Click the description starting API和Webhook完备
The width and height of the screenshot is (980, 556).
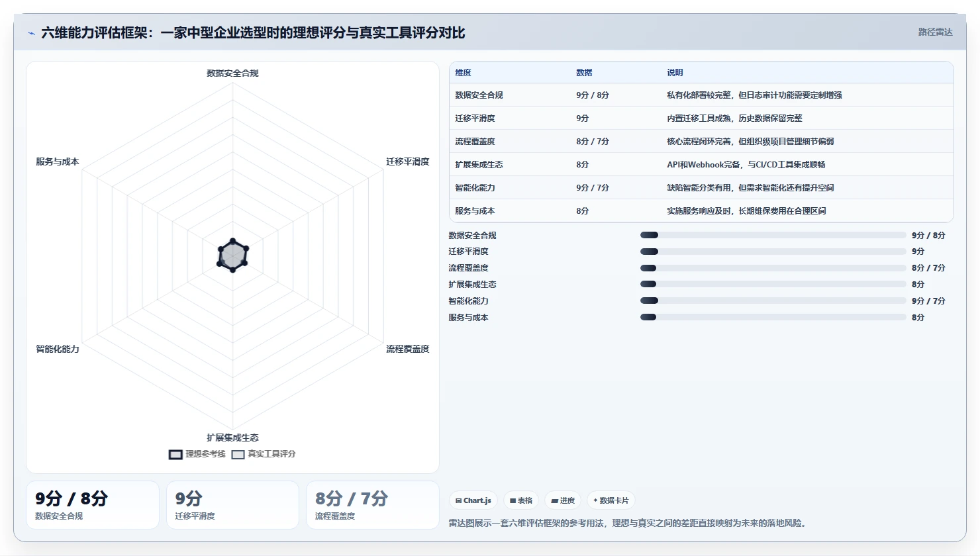[746, 165]
